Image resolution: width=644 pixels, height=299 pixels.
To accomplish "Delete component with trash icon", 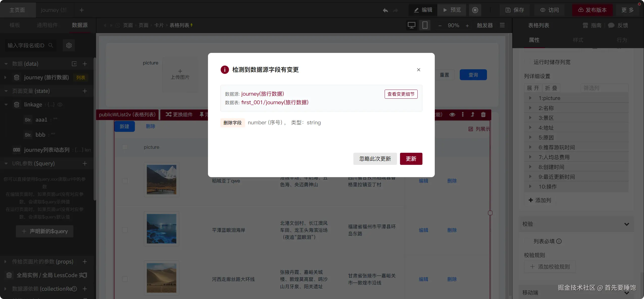I will pyautogui.click(x=483, y=115).
